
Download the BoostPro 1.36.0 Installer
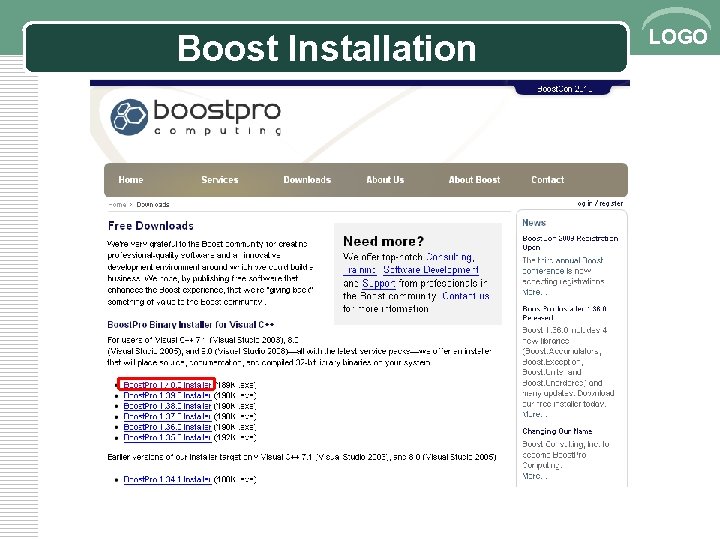[x=167, y=427]
